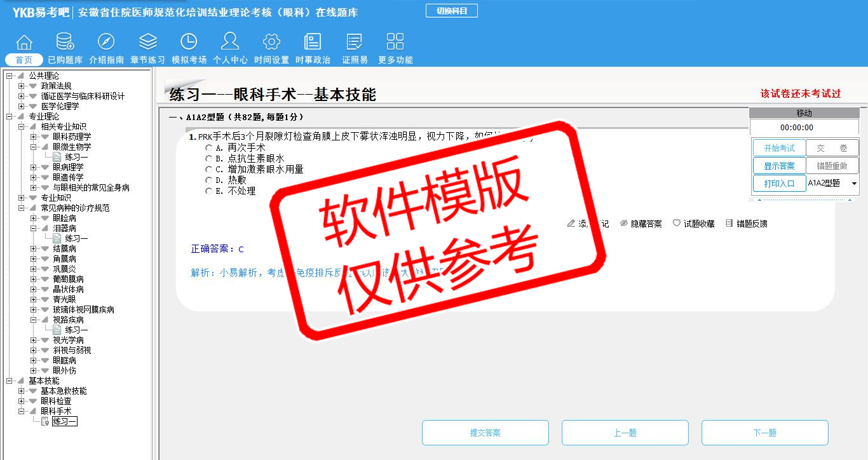The image size is (868, 460).
Task: Collapse the 公共理论 tree node
Action: [10, 76]
